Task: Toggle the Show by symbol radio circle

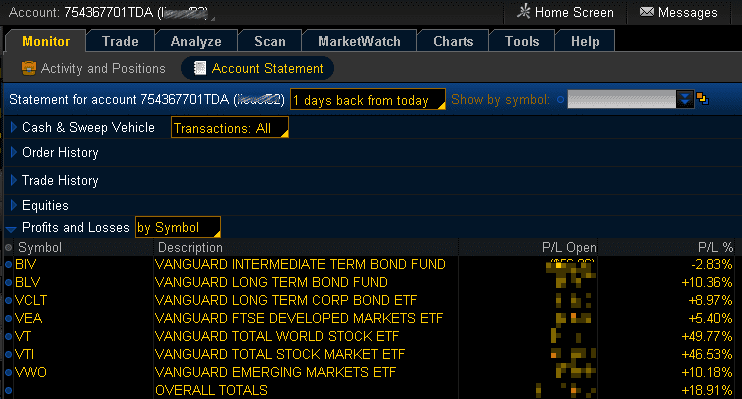Action: pyautogui.click(x=561, y=100)
